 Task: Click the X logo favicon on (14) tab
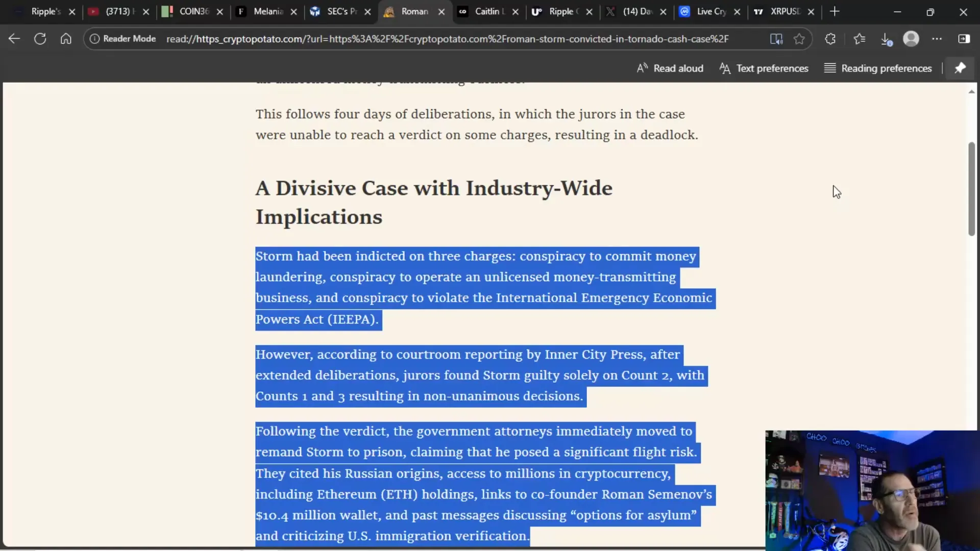coord(610,11)
